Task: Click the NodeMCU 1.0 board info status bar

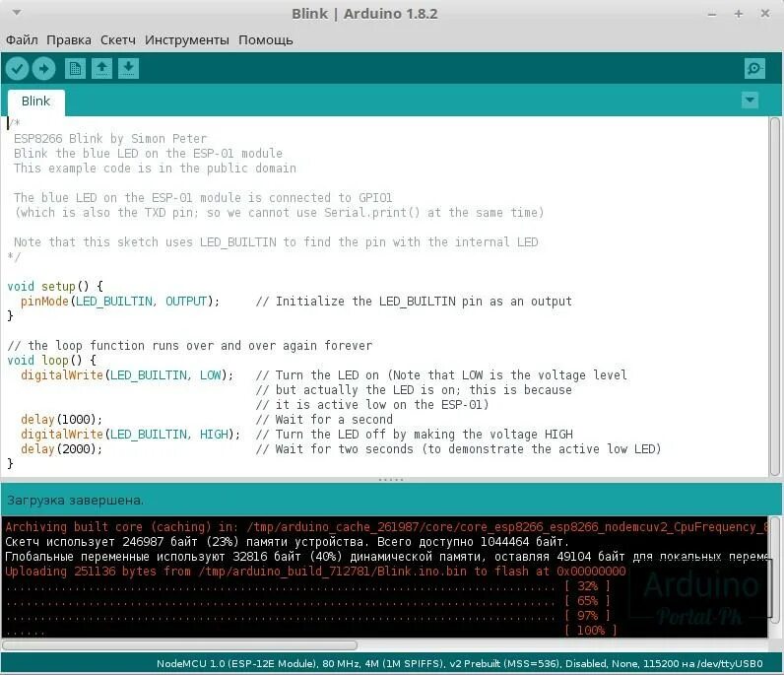Action: pos(460,663)
